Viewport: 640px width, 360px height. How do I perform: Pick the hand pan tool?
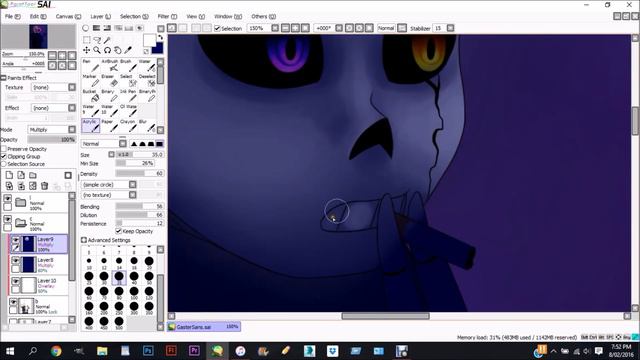(x=118, y=50)
